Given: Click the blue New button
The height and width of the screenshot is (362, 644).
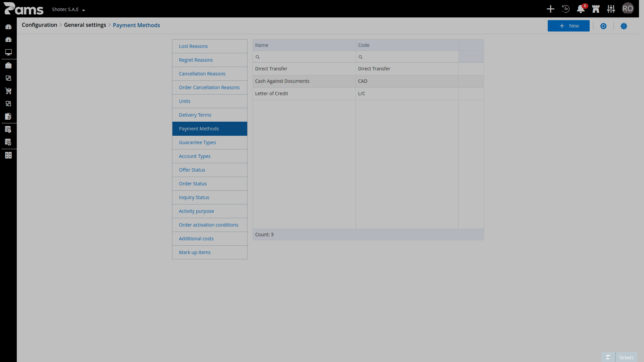Looking at the screenshot, I should pyautogui.click(x=569, y=26).
